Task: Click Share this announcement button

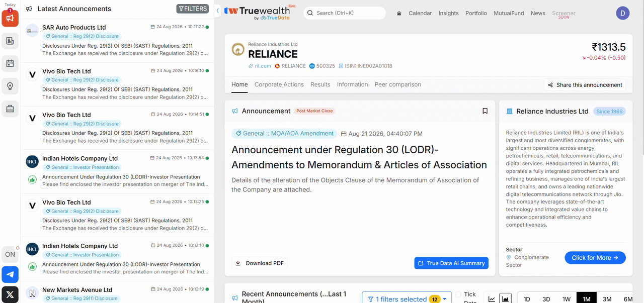Action: coord(585,85)
